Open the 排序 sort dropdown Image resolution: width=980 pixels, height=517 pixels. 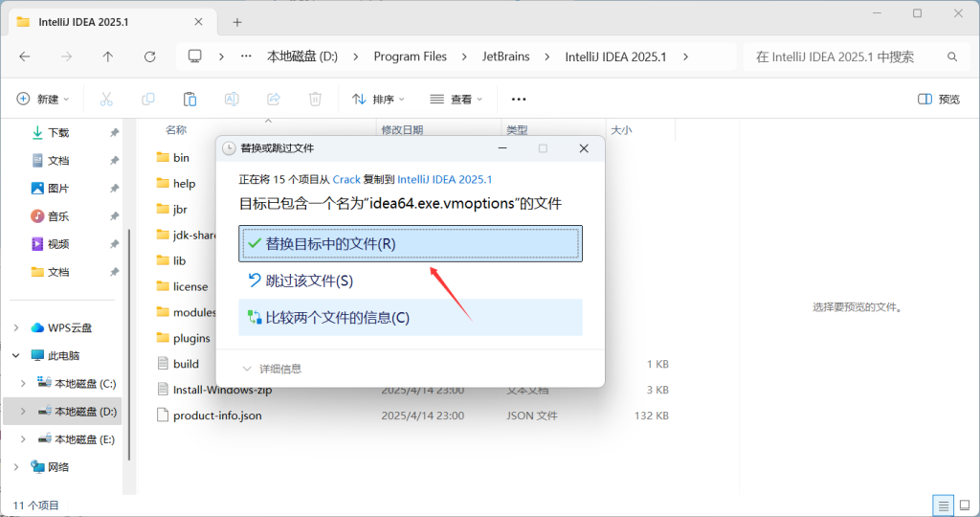coord(378,99)
